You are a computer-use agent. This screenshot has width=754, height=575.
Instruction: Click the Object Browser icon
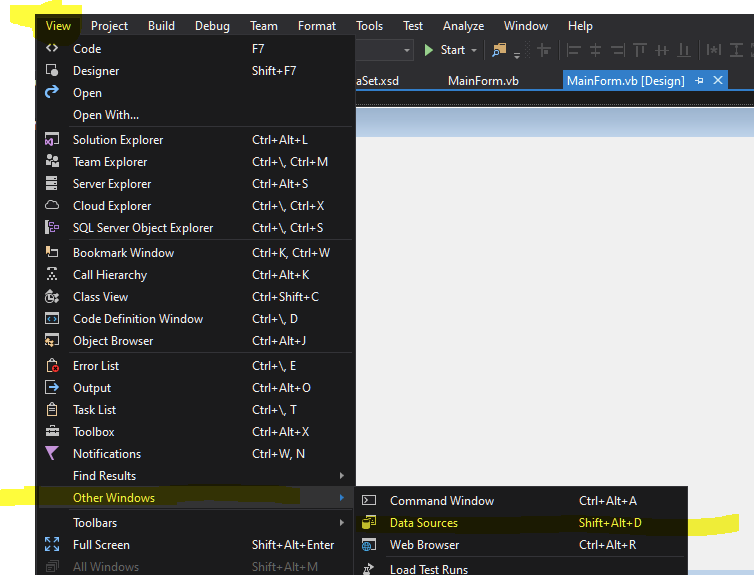[52, 340]
